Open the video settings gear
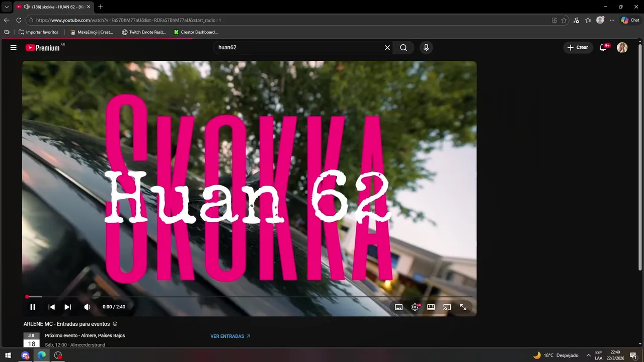 415,307
